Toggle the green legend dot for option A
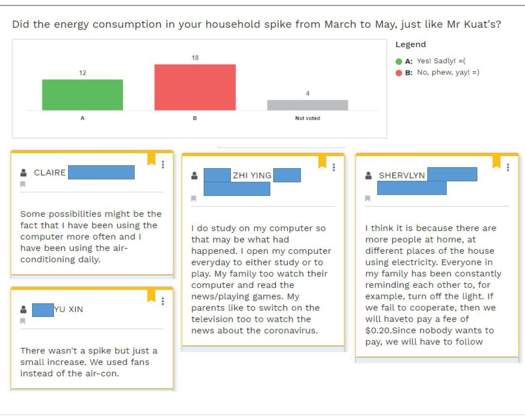 click(400, 61)
